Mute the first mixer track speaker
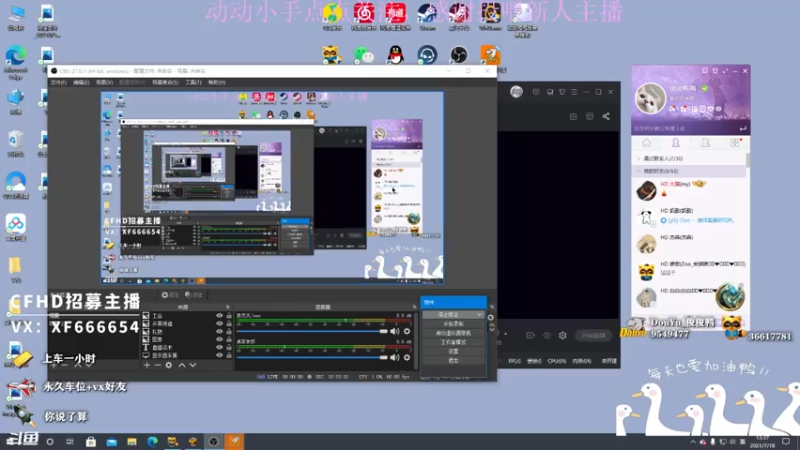 [x=395, y=332]
